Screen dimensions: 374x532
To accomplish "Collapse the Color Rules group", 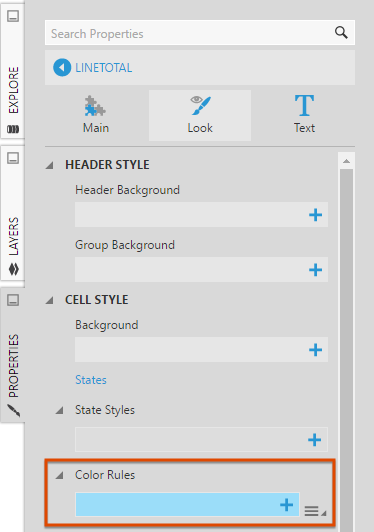I will tap(60, 476).
